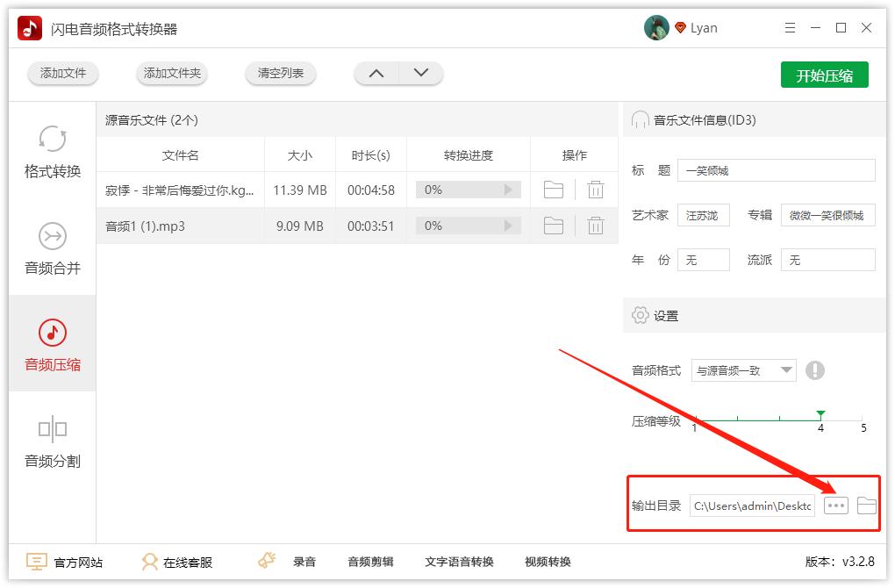Image resolution: width=895 pixels, height=588 pixels.
Task: Move selected file down with arrow button
Action: (x=419, y=74)
